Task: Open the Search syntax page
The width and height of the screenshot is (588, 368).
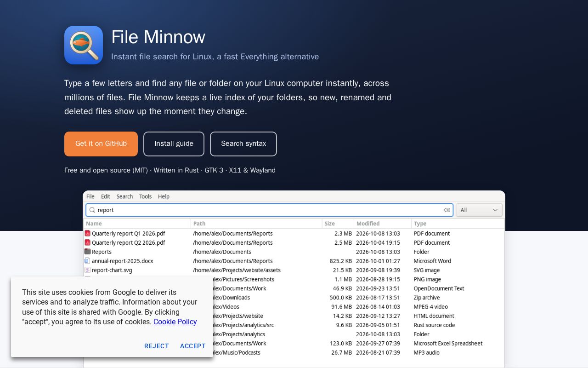Action: point(243,144)
